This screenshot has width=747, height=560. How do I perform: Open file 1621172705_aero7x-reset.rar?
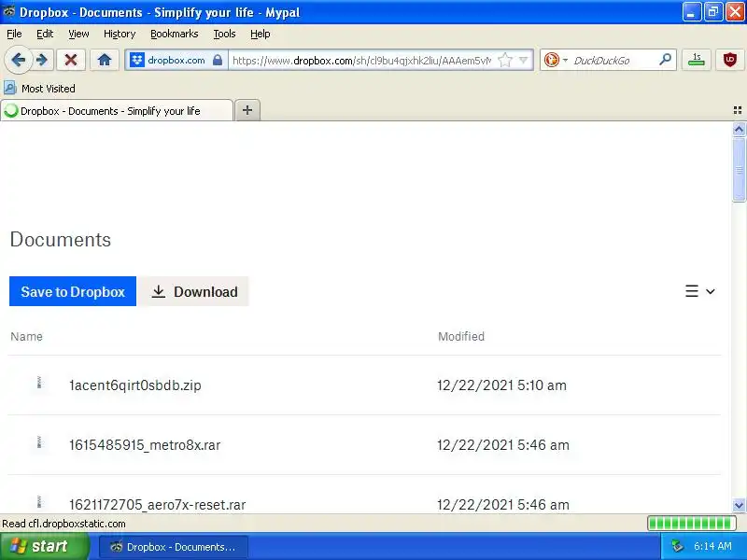tap(158, 505)
